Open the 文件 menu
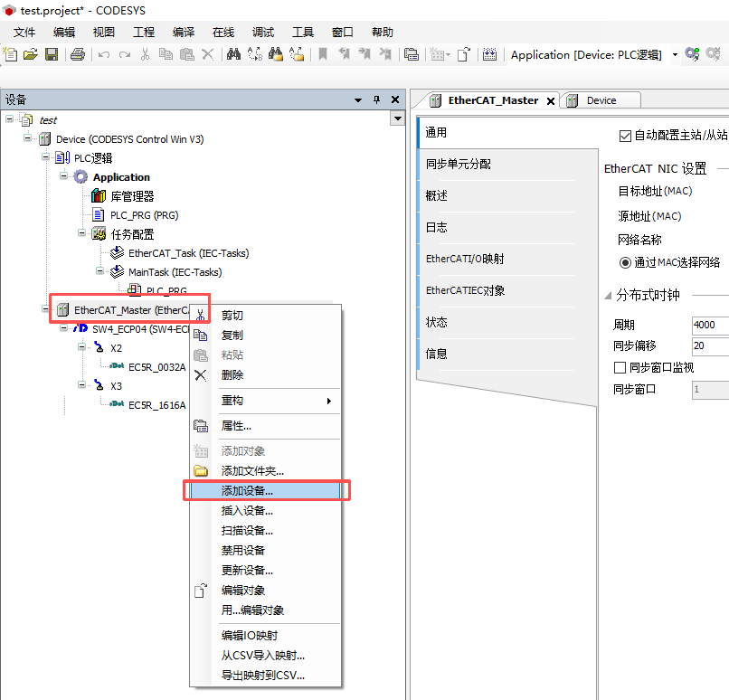The height and width of the screenshot is (700, 729). [x=24, y=32]
